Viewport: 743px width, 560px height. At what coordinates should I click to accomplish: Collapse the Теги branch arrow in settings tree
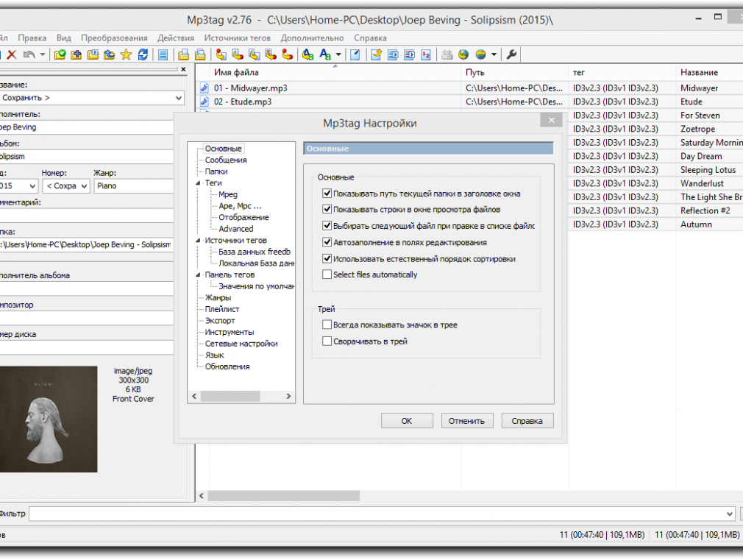pos(198,183)
